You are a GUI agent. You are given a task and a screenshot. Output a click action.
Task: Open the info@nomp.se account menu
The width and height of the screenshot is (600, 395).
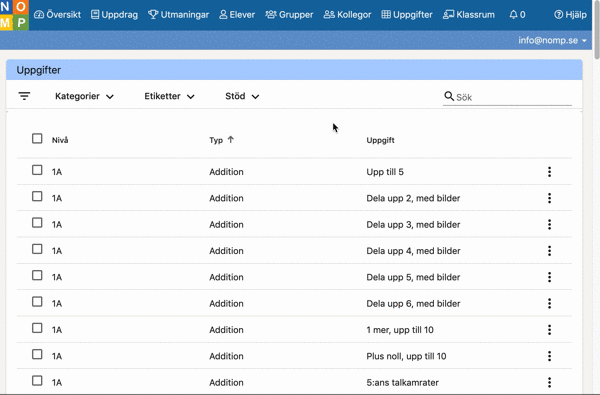click(x=553, y=40)
